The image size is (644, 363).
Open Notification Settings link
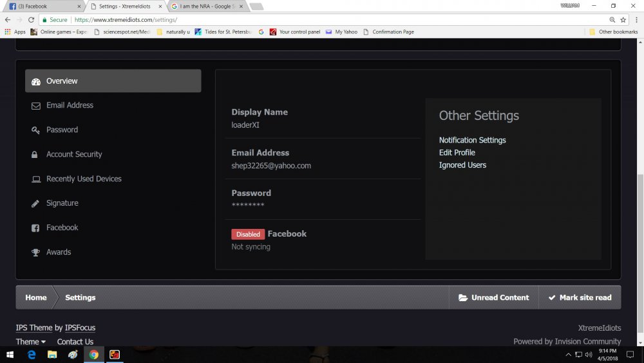tap(472, 140)
